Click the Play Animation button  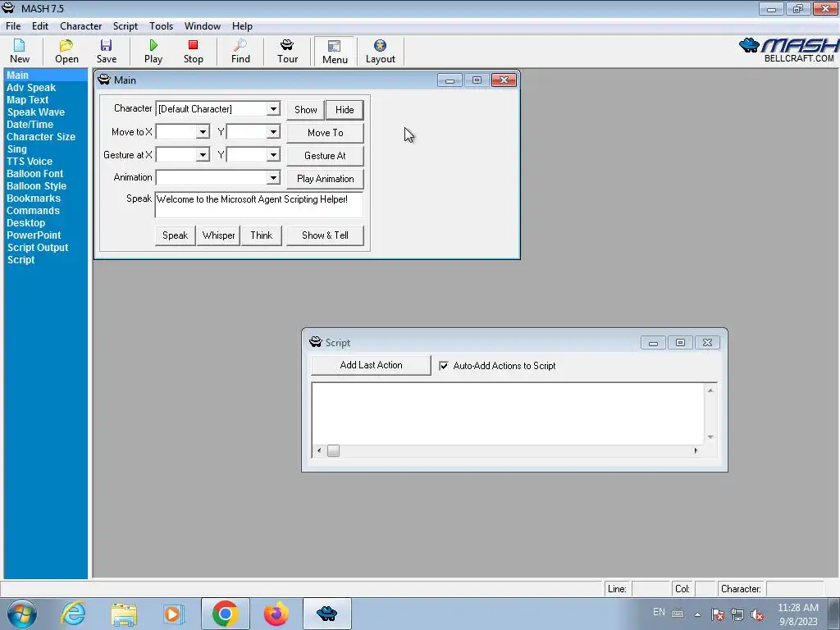(x=325, y=179)
